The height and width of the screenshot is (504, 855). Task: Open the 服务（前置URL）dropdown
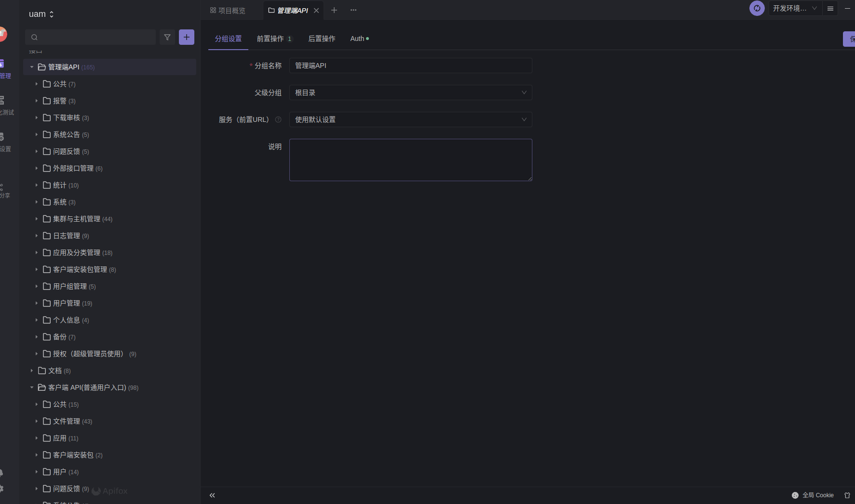(x=411, y=119)
